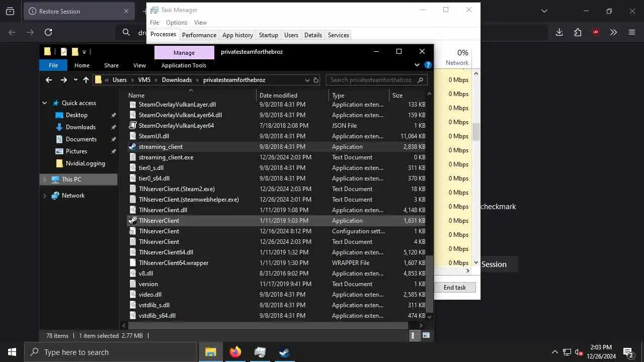Select Desktop in the navigation pane
Screen dimensions: 644x362
76,115
